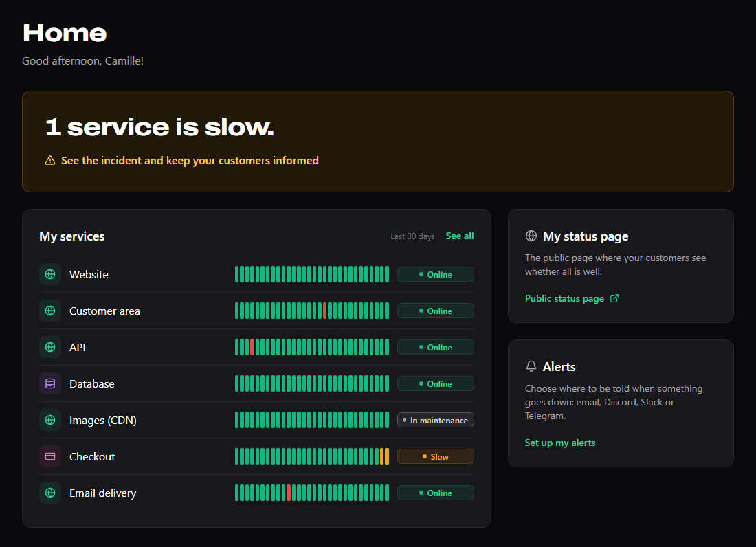
Task: Click the red bar in API uptime history
Action: coord(252,347)
